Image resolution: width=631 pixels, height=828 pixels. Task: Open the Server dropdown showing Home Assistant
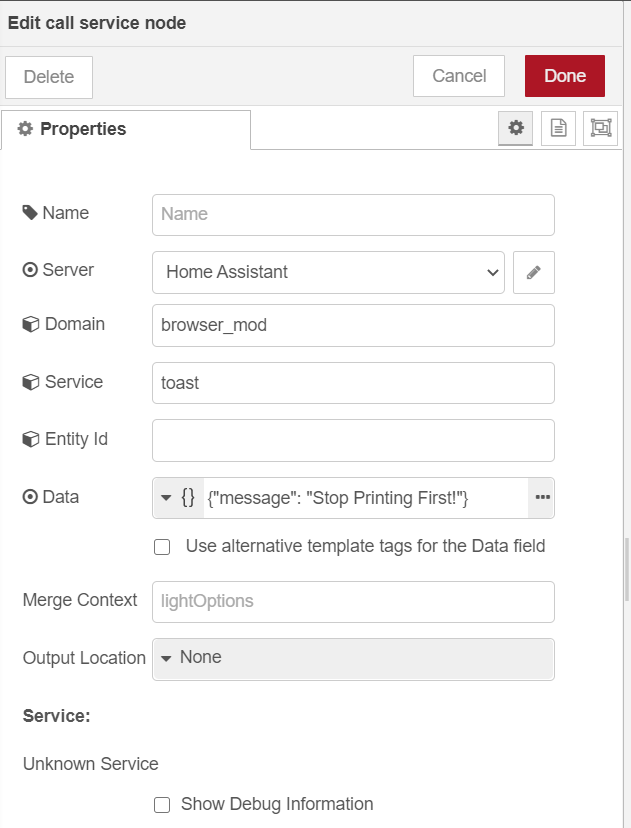(x=328, y=272)
